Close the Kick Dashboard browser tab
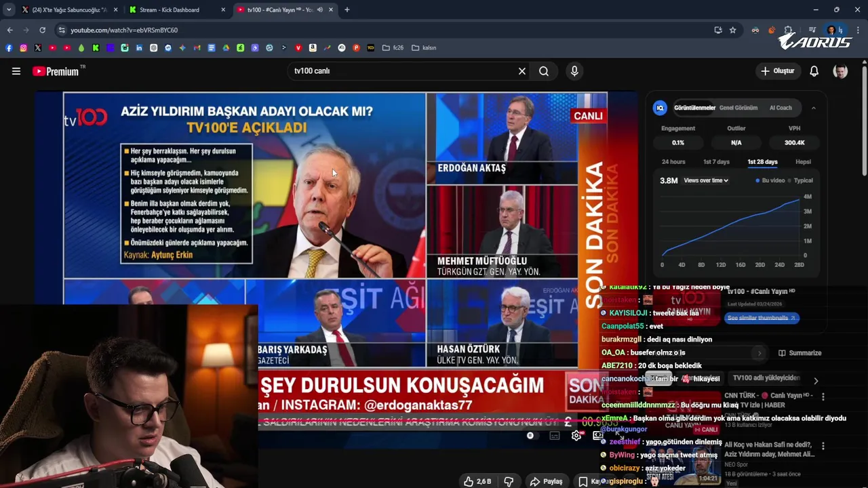 pos(223,9)
